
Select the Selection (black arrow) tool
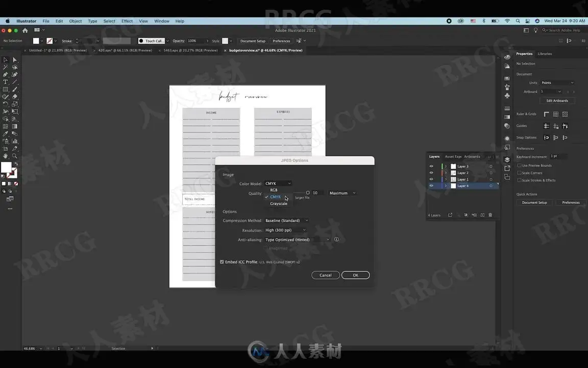click(5, 60)
